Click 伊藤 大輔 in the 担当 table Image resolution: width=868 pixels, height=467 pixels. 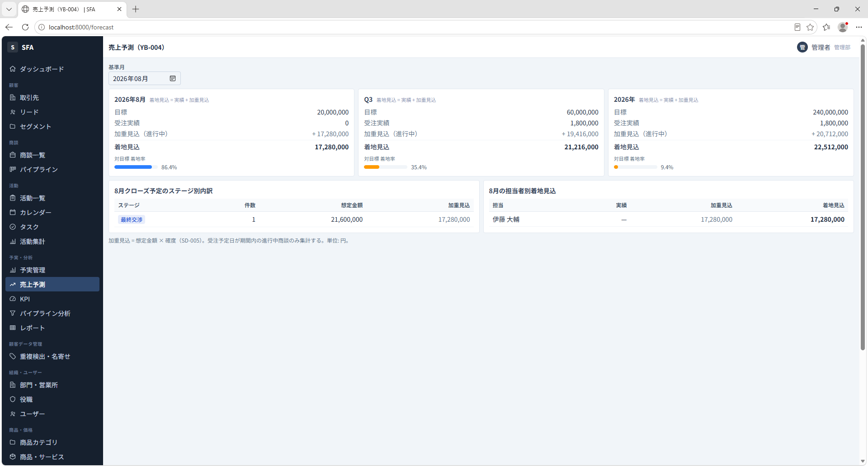click(506, 219)
